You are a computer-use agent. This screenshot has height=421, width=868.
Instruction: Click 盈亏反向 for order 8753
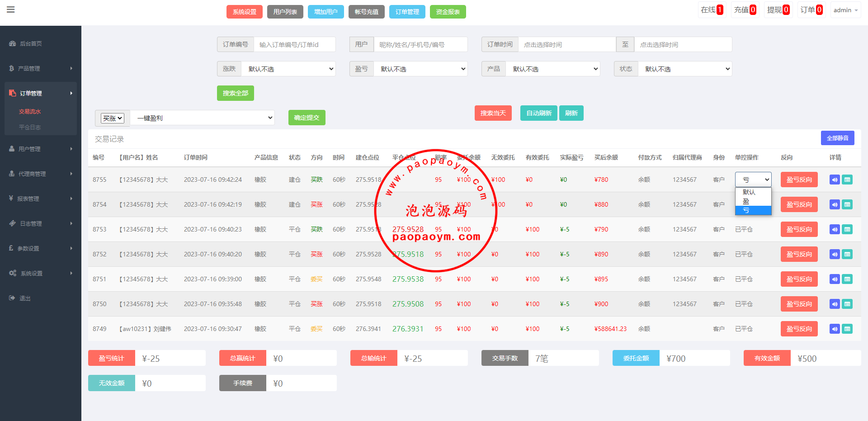799,229
